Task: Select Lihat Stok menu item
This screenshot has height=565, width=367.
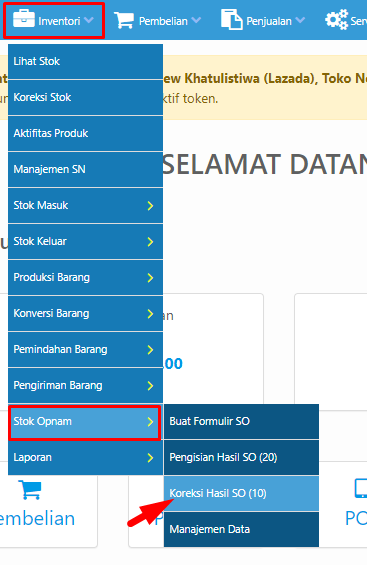Action: [x=85, y=61]
